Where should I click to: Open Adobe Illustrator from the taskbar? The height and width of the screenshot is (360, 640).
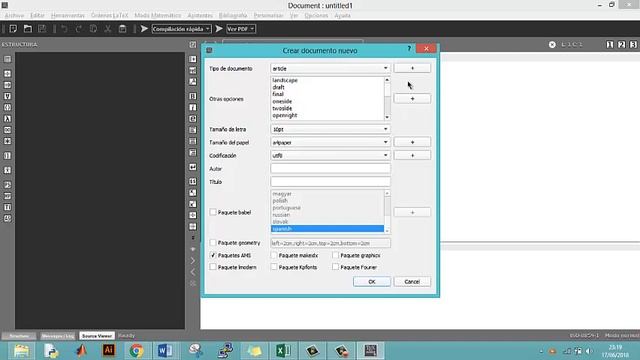pos(109,350)
